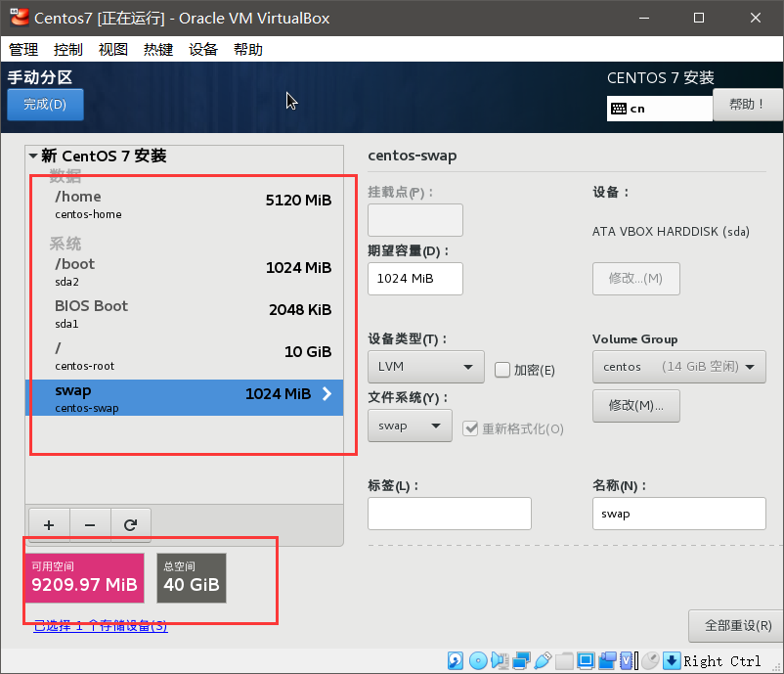Click the video recording status icon
The image size is (784, 674).
607,660
